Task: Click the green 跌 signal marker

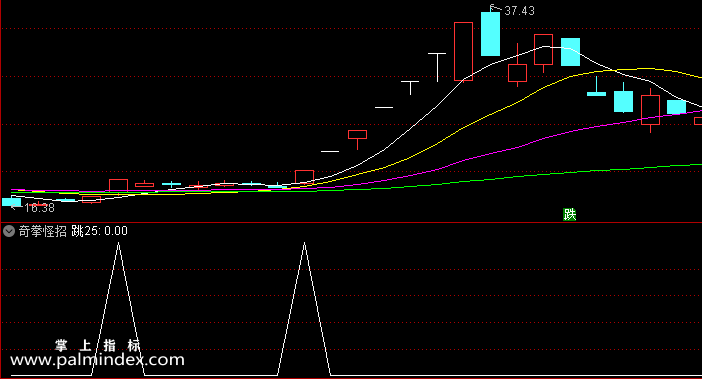Action: (x=569, y=215)
